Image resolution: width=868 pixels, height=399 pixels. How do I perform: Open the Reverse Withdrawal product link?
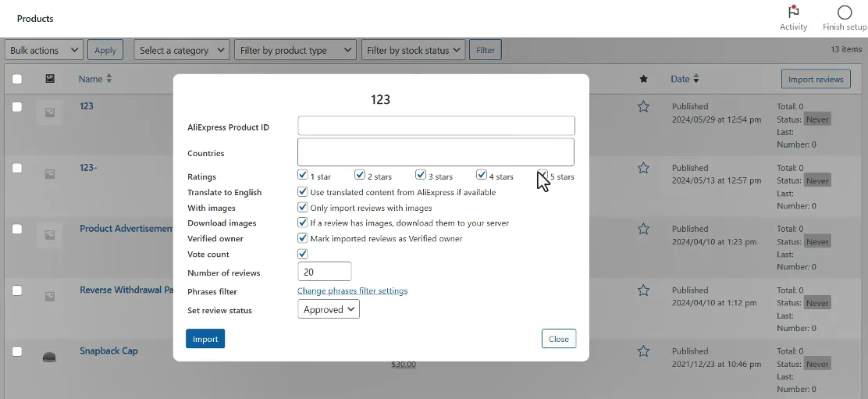126,290
